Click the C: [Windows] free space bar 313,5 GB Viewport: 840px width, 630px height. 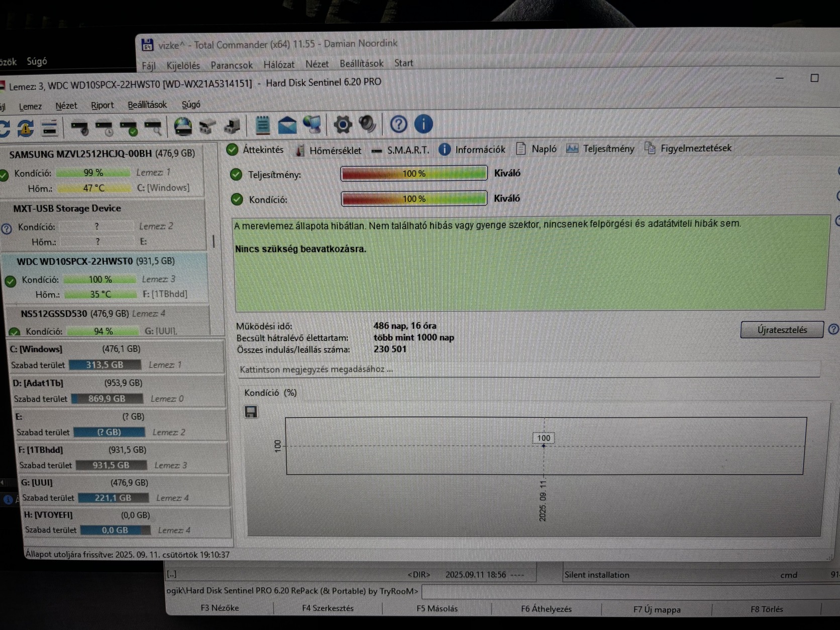click(x=104, y=365)
